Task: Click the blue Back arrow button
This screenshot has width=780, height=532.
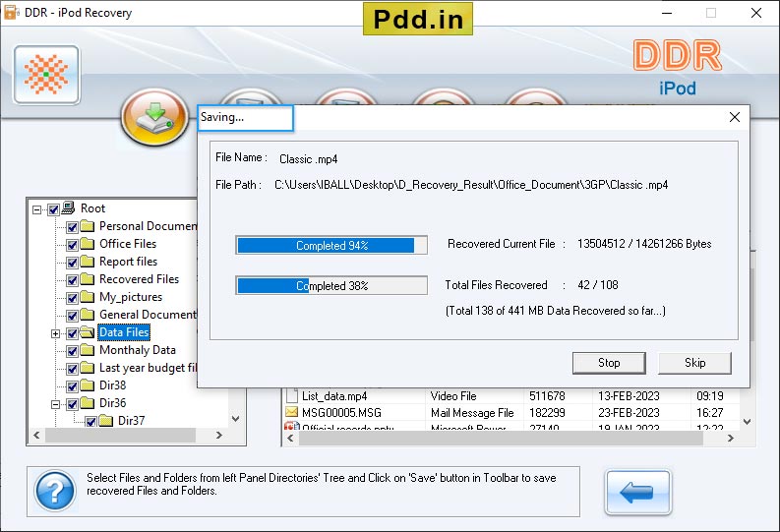Action: (637, 493)
